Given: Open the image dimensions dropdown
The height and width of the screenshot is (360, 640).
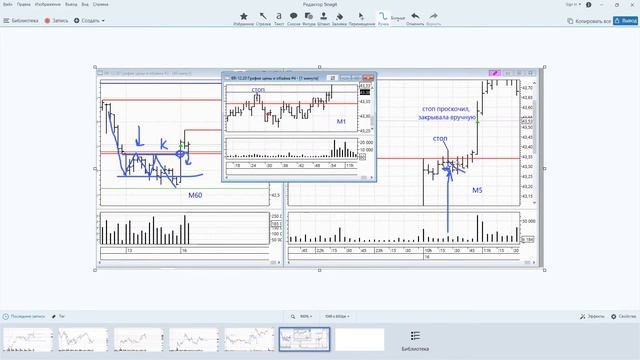Looking at the screenshot, I should (x=337, y=316).
